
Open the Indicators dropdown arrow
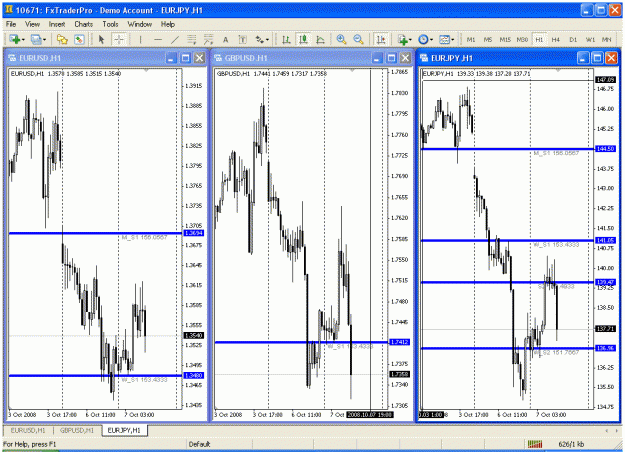411,40
